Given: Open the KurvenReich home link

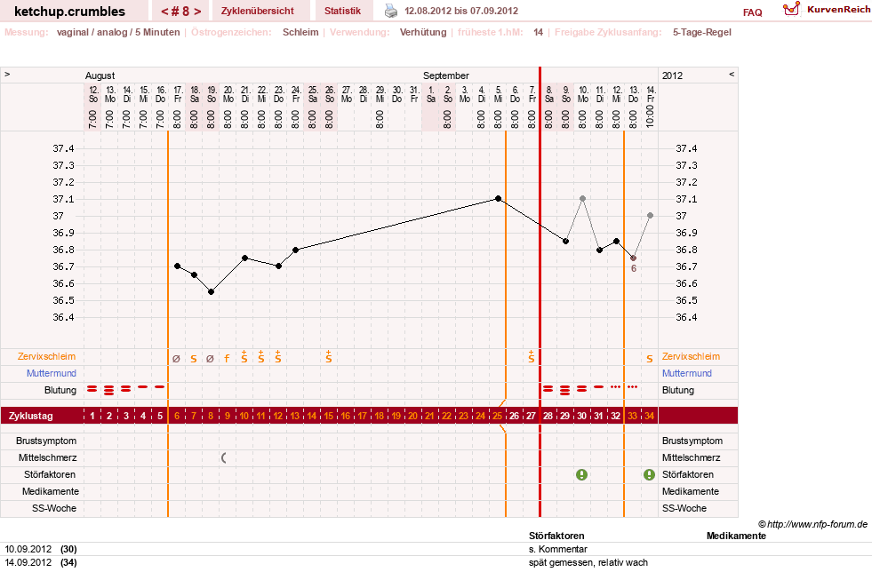Looking at the screenshot, I should click(838, 10).
